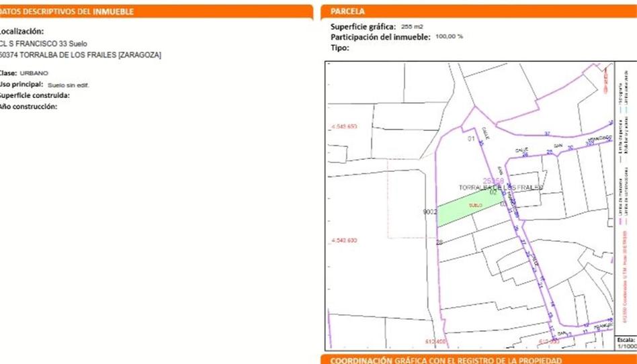Image resolution: width=637 pixels, height=364 pixels.
Task: Click the TORRALBA DE LOS FRAILES map label
Action: click(500, 187)
